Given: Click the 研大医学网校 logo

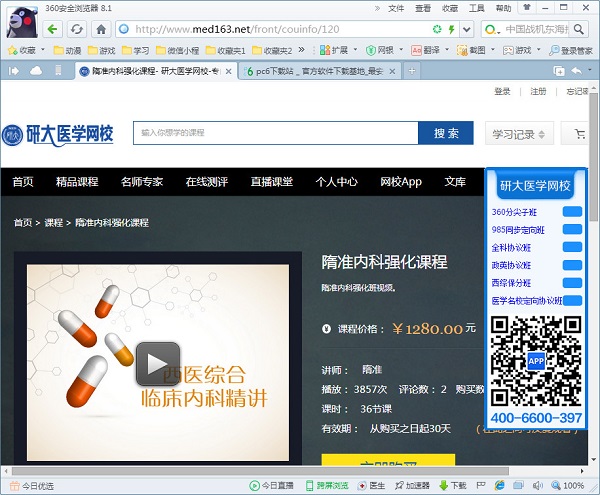Looking at the screenshot, I should [57, 135].
